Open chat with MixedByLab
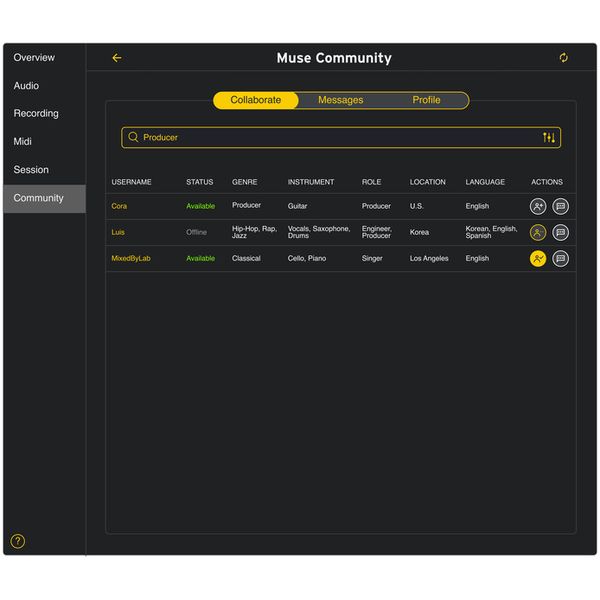 click(560, 258)
